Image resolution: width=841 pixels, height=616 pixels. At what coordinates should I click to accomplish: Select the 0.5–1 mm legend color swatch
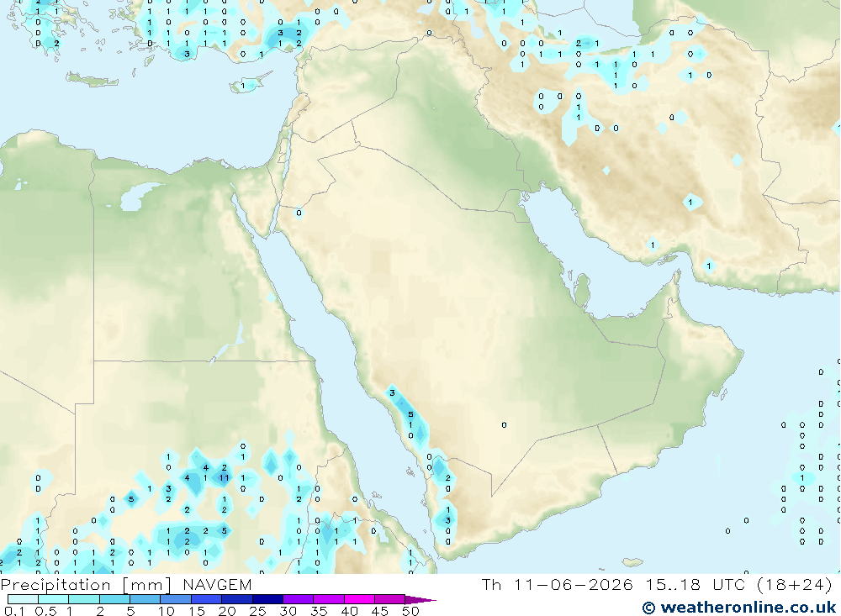pyautogui.click(x=53, y=599)
